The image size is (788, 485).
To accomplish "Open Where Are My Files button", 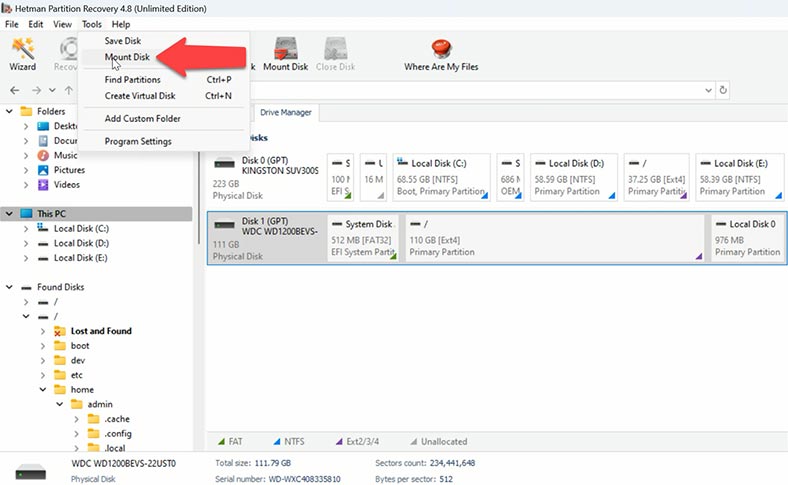I will 441,55.
